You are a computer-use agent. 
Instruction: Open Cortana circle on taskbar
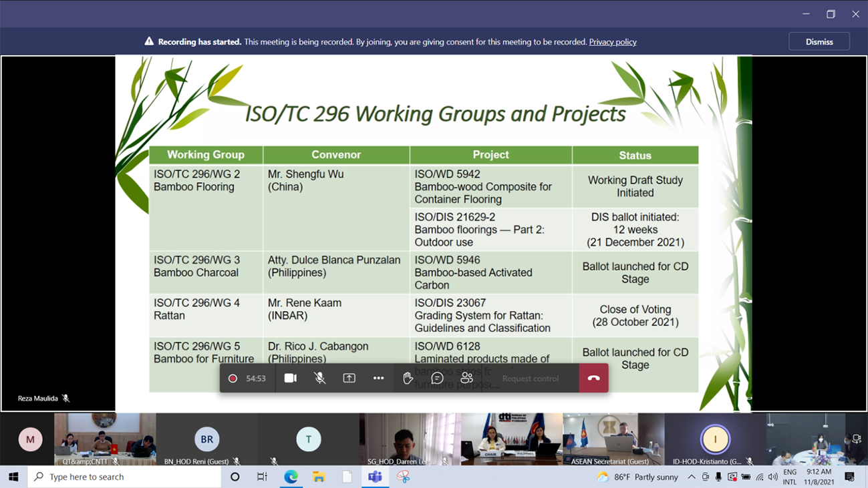pyautogui.click(x=235, y=477)
